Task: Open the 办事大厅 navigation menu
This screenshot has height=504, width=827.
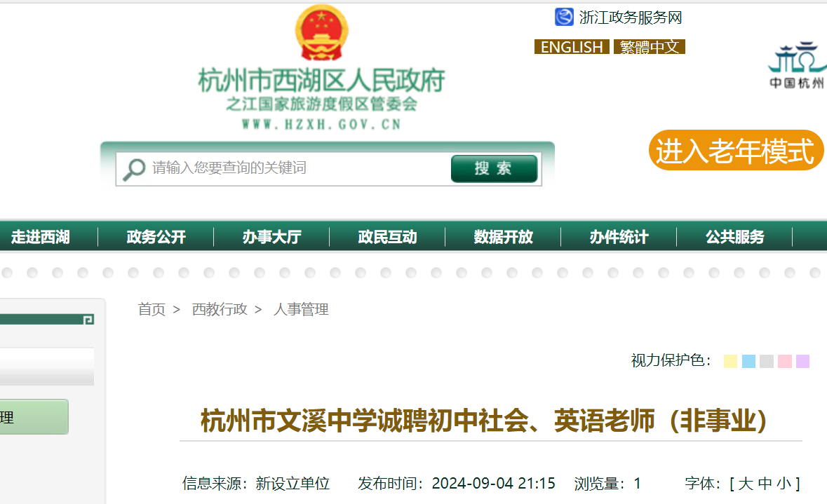Action: (271, 237)
